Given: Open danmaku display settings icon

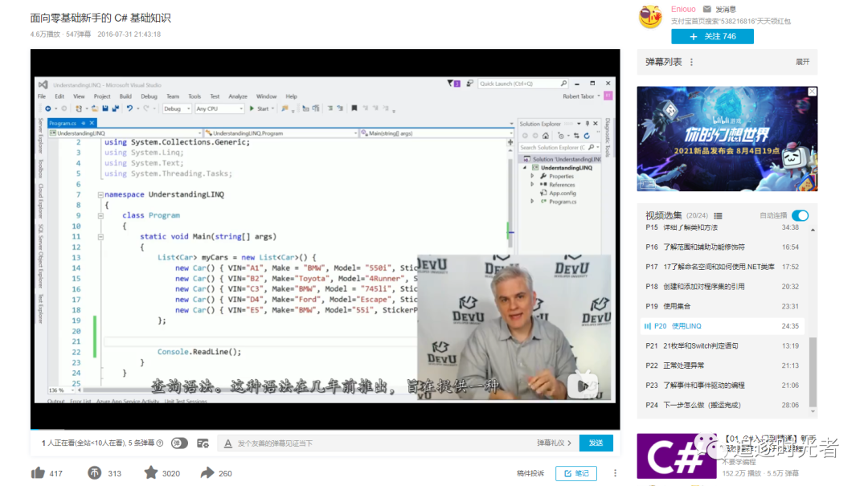Looking at the screenshot, I should tap(203, 443).
